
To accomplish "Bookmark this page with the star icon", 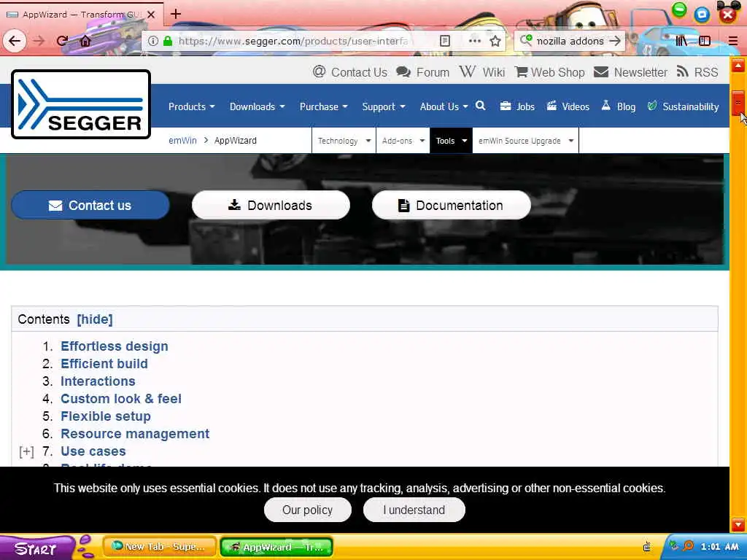I will click(495, 41).
